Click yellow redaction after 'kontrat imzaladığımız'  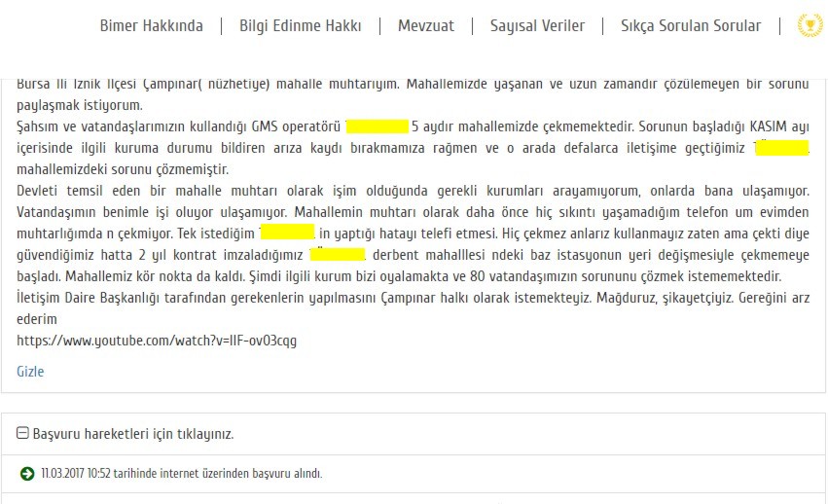point(337,254)
